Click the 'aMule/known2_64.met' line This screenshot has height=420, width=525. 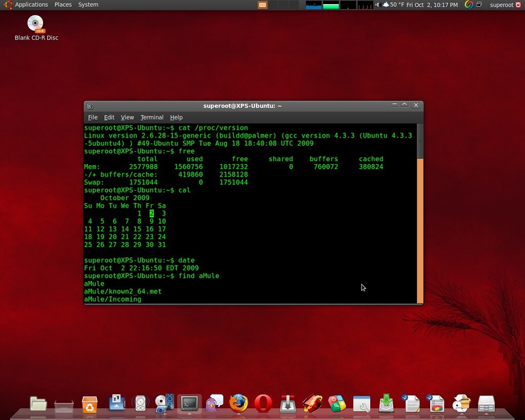pos(123,291)
